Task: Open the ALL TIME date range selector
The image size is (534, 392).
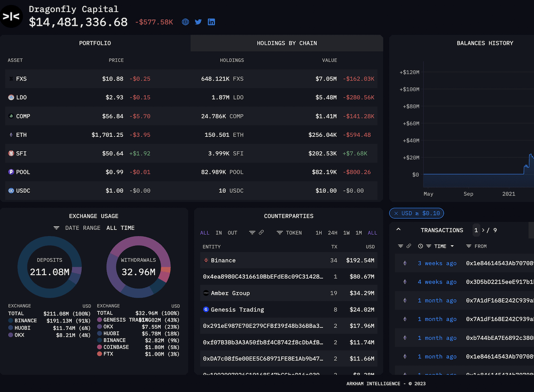Action: (121, 228)
